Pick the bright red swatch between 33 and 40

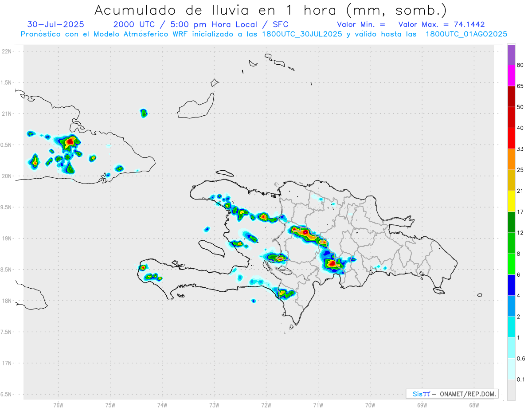[x=511, y=138]
